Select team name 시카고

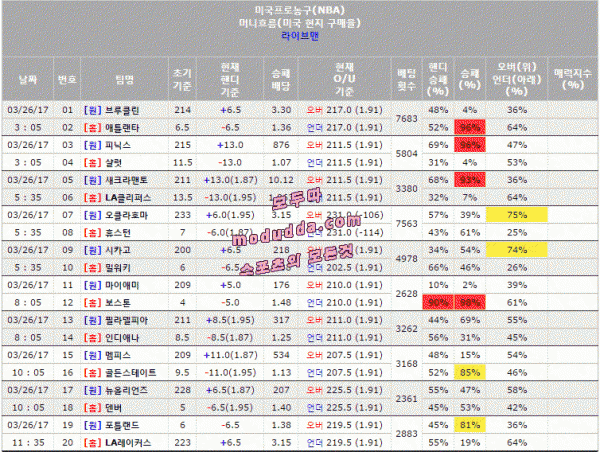(118, 250)
